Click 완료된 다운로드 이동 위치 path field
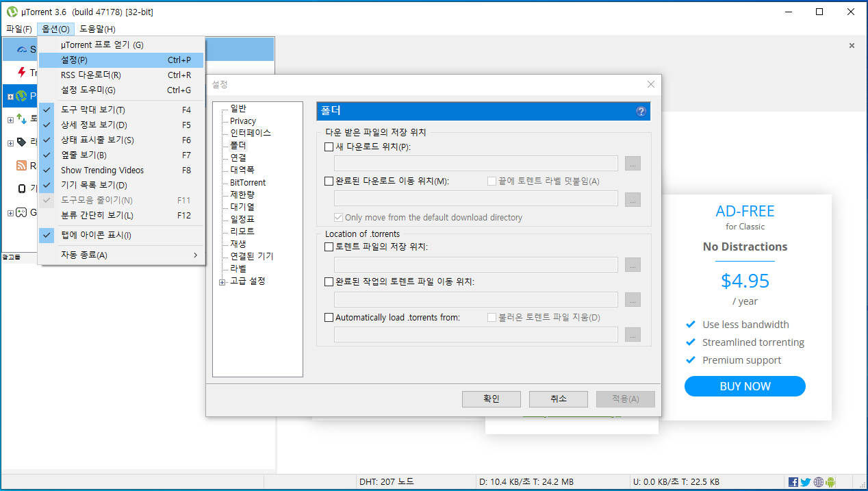 click(x=476, y=199)
